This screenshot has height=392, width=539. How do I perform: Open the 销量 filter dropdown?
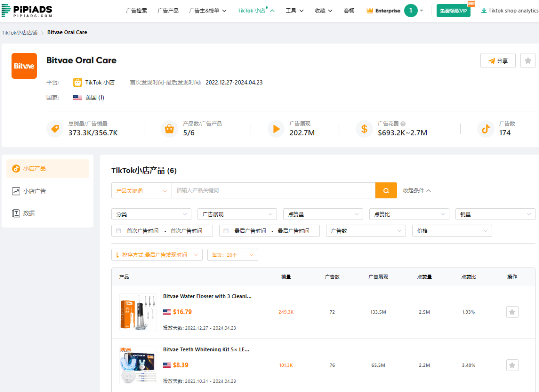495,214
